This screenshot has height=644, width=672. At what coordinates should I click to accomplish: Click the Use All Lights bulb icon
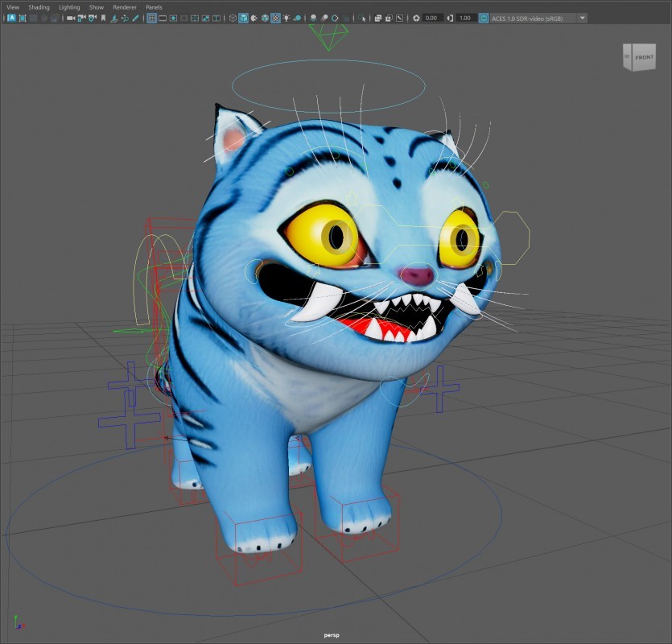[287, 18]
